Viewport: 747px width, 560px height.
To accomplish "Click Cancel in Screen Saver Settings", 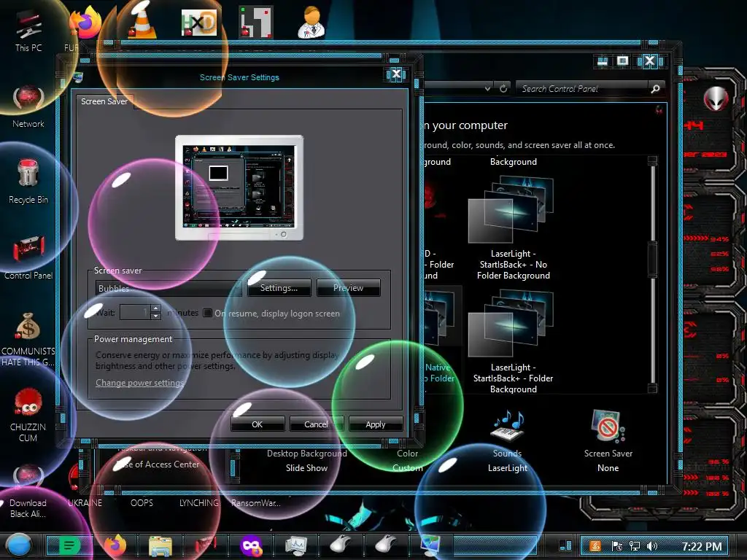I will click(317, 424).
